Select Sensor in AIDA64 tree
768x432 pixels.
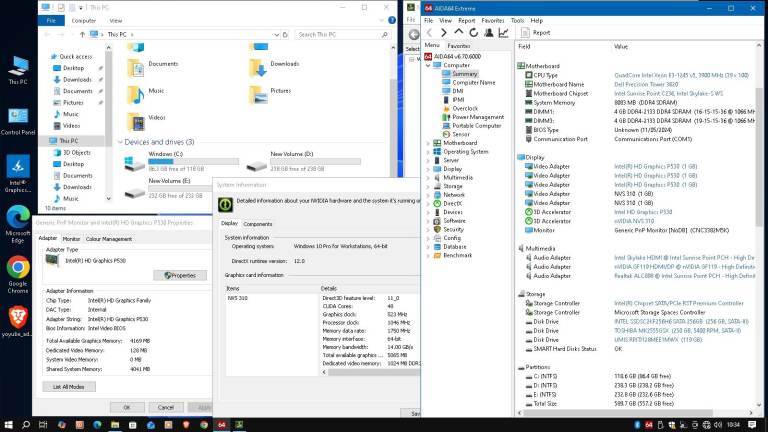coord(461,134)
